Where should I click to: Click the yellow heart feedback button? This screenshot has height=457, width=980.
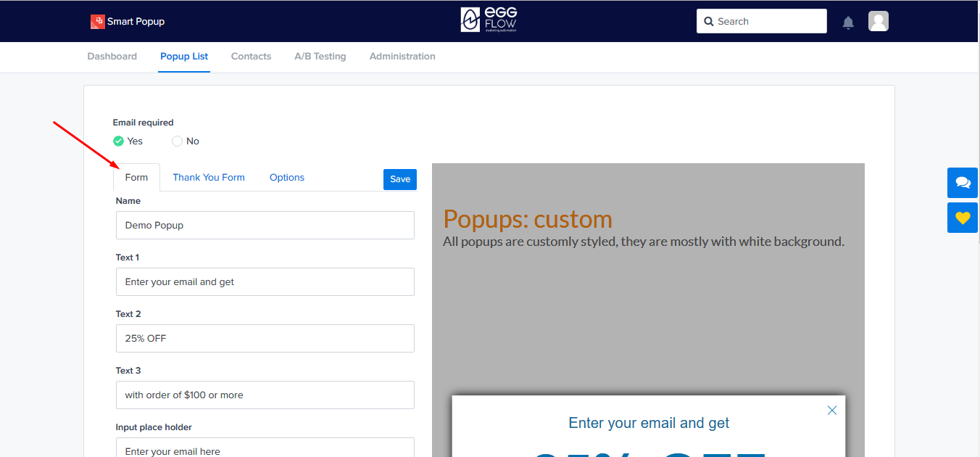(963, 218)
